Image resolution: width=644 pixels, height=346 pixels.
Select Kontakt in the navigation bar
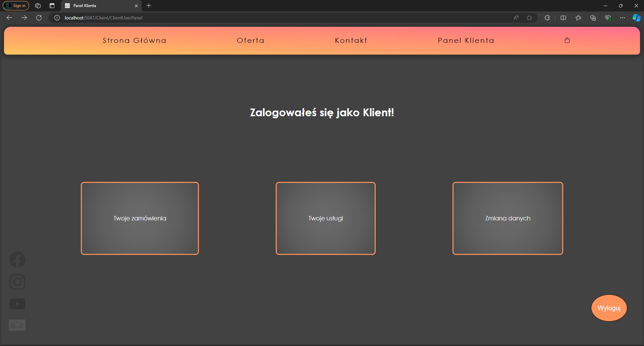(x=351, y=40)
